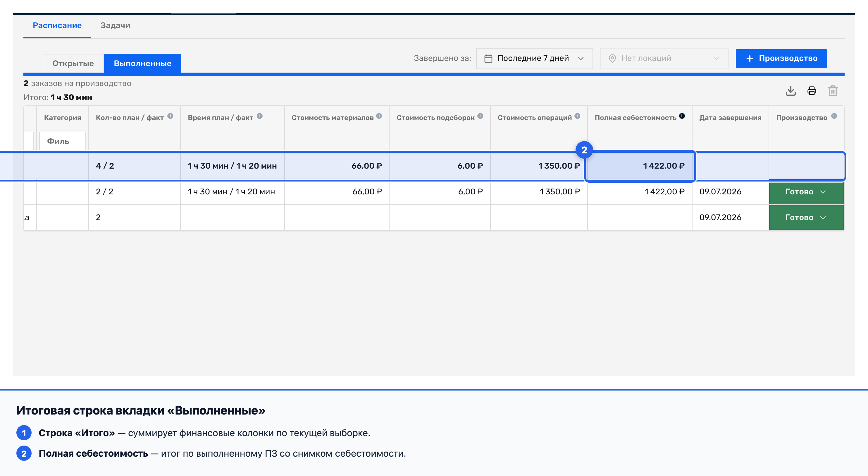Click the + Производство button

click(x=781, y=58)
